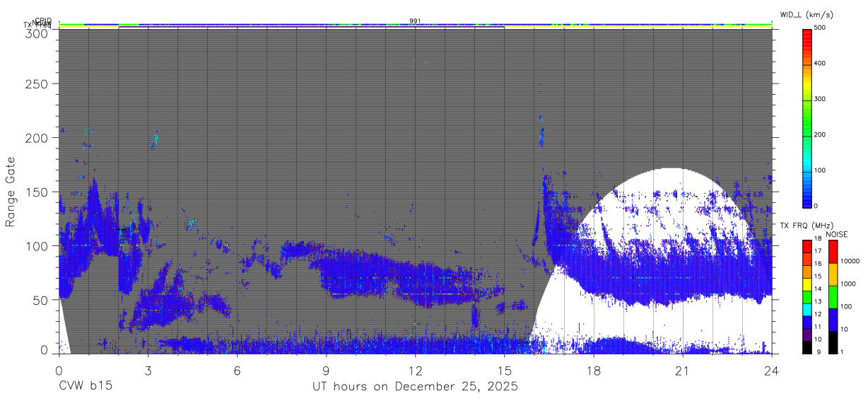Click the '300' label on the width color scale
The width and height of the screenshot is (868, 401).
click(x=820, y=100)
